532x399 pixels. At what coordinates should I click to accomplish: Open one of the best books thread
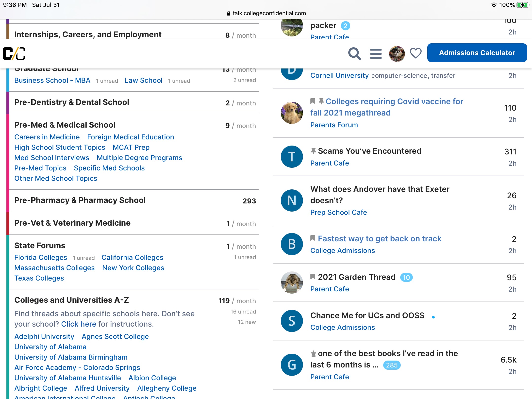coord(384,359)
